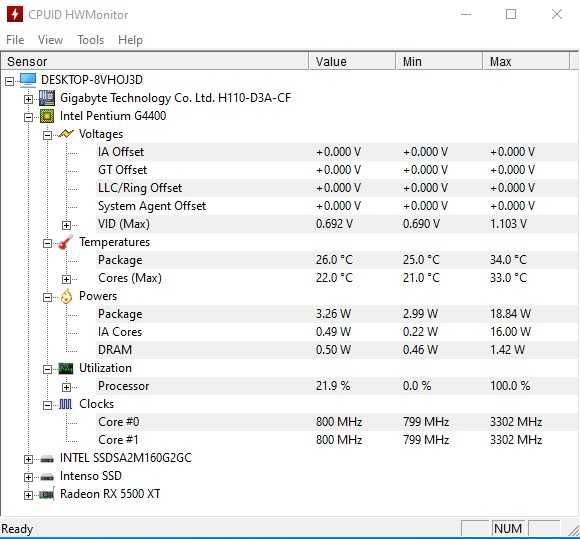Minimize the HWMonitor window

click(466, 14)
